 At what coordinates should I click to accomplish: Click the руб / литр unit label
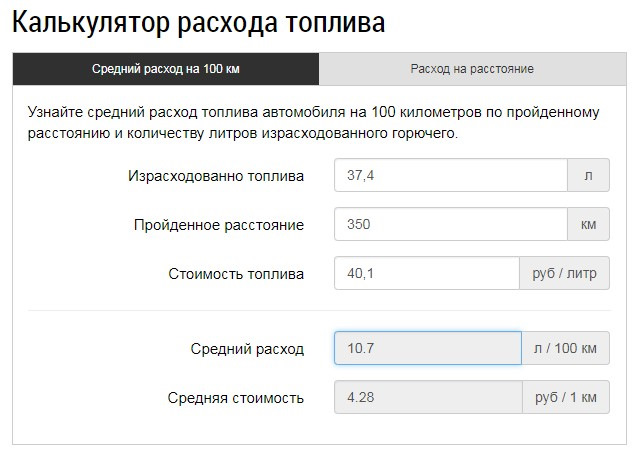click(x=564, y=273)
